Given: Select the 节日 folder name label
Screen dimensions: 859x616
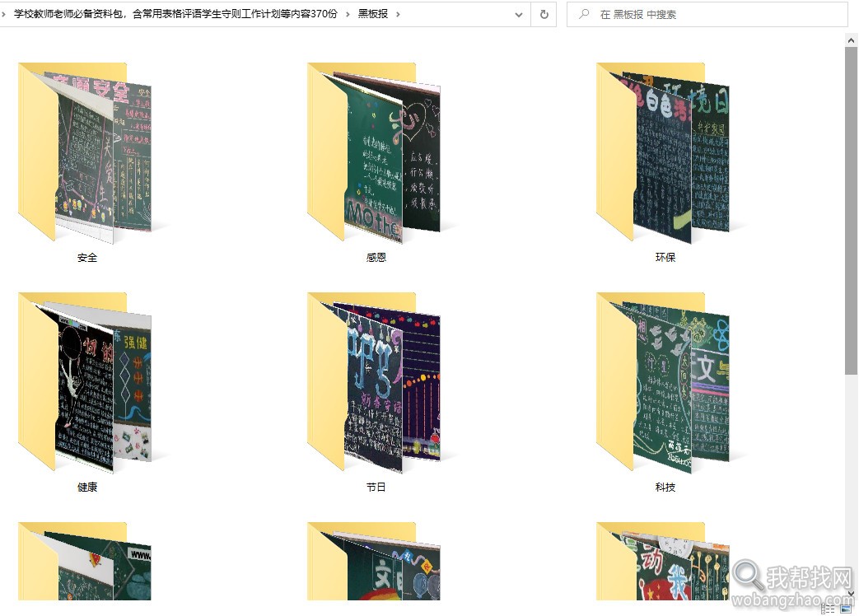Looking at the screenshot, I should click(x=376, y=488).
